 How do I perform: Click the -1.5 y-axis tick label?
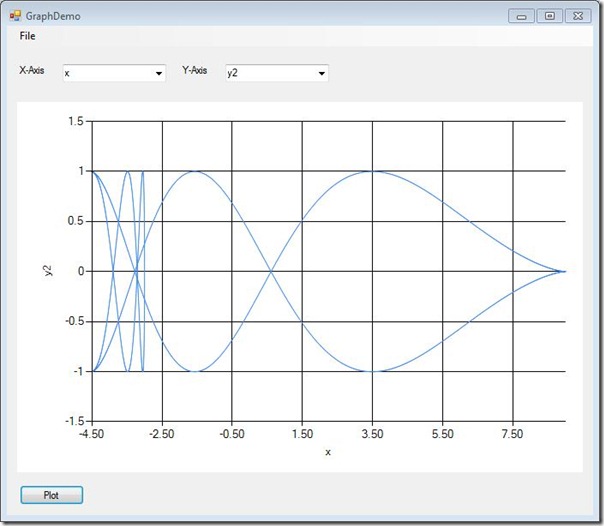[74, 421]
